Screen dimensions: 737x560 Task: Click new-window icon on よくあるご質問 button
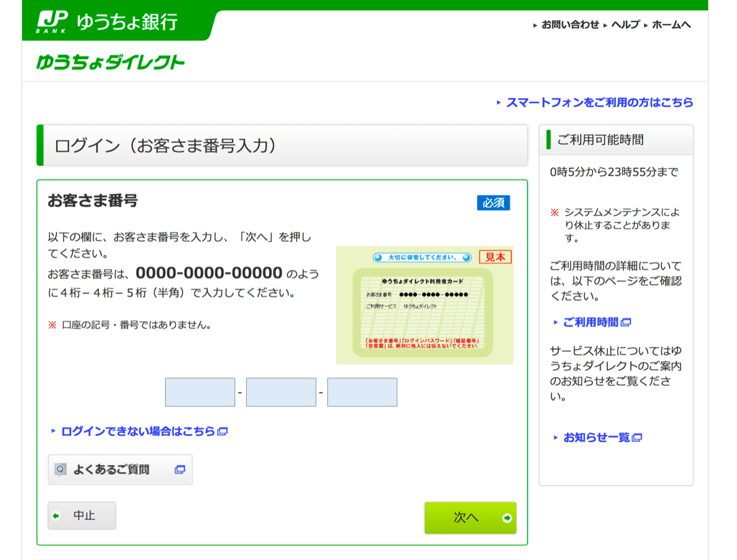(x=179, y=470)
